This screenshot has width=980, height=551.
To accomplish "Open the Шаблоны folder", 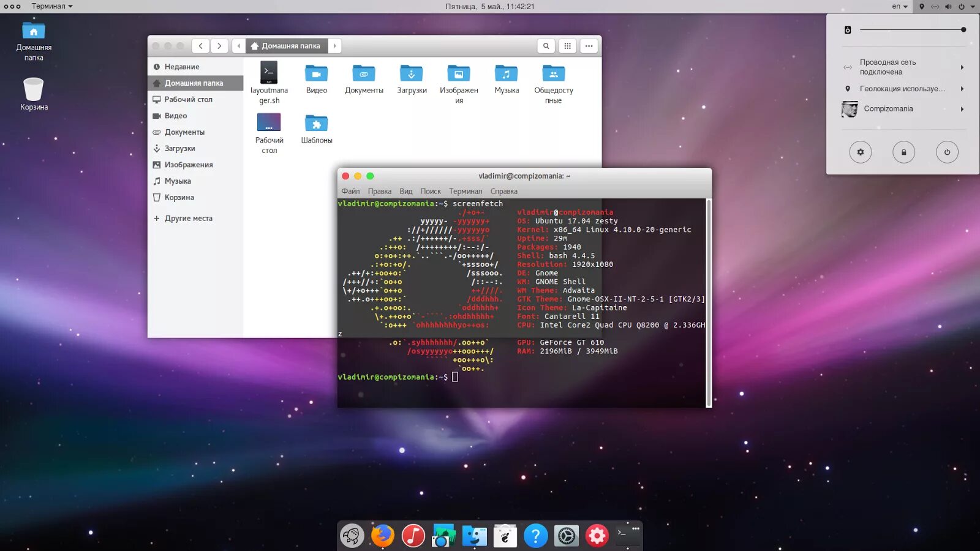I will click(x=317, y=129).
